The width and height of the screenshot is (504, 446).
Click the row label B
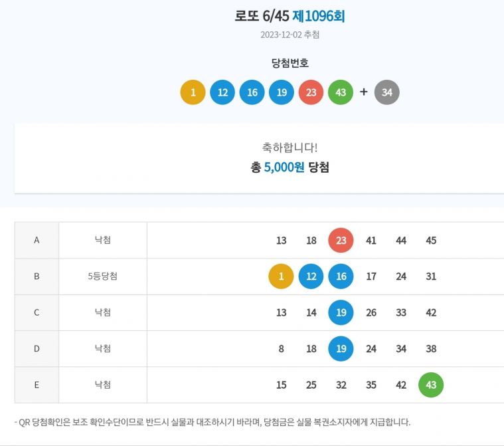[x=37, y=276]
